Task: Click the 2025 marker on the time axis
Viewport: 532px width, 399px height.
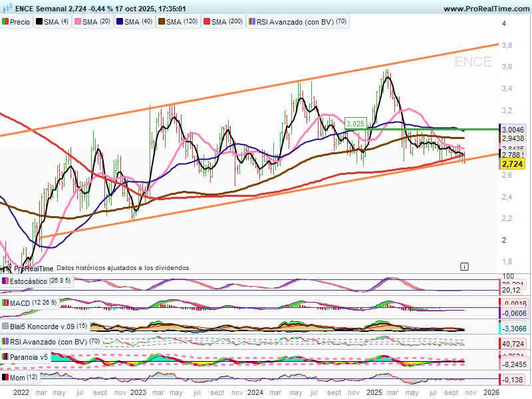Action: pyautogui.click(x=373, y=392)
